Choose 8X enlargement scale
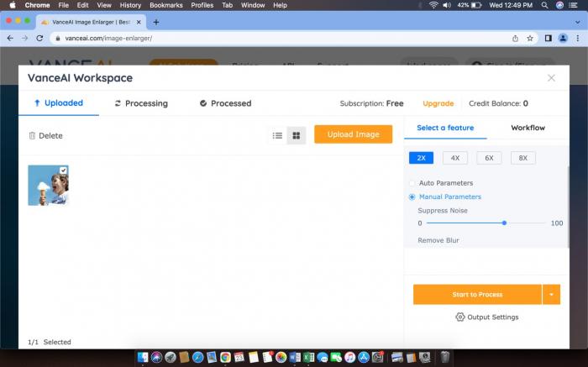 click(x=523, y=158)
